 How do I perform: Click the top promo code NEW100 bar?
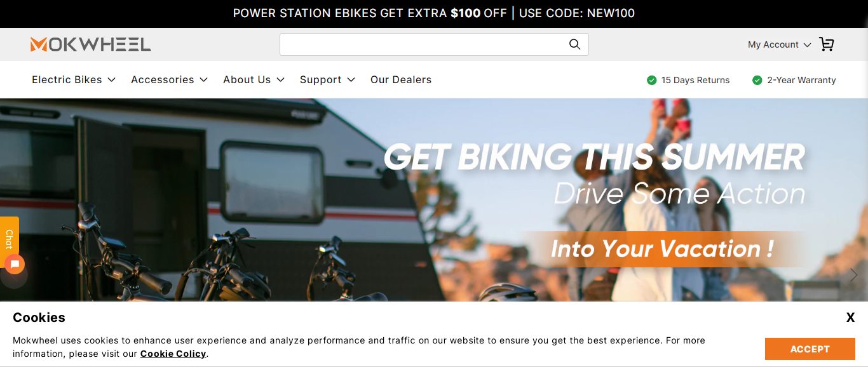[434, 13]
